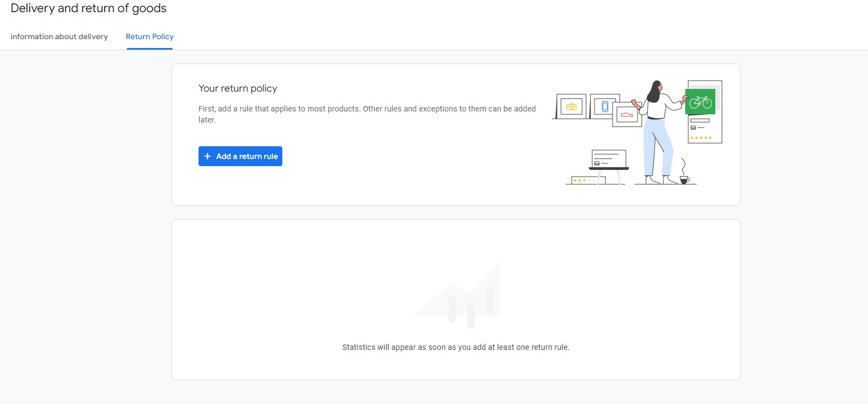
Task: Click the Delivery and return of goods title
Action: (88, 8)
